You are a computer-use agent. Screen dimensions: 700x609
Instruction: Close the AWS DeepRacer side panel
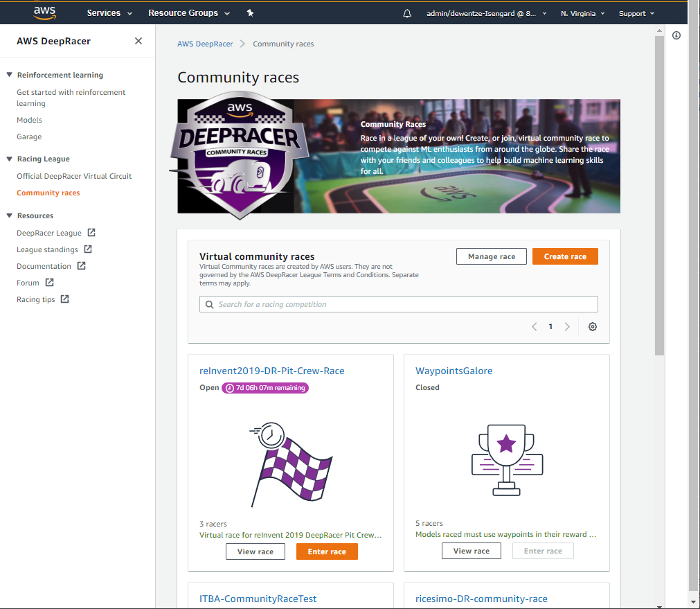pos(138,41)
